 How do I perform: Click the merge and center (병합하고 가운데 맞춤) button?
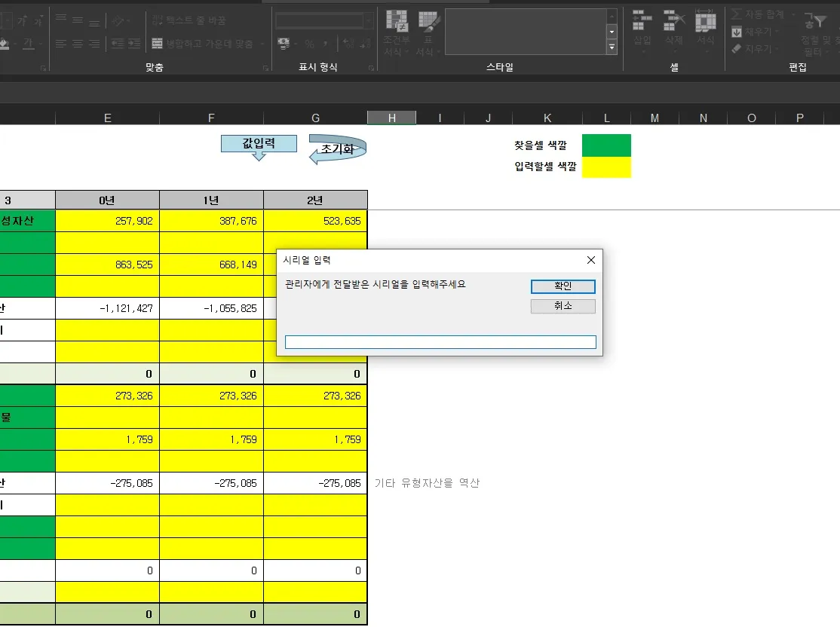coord(203,44)
